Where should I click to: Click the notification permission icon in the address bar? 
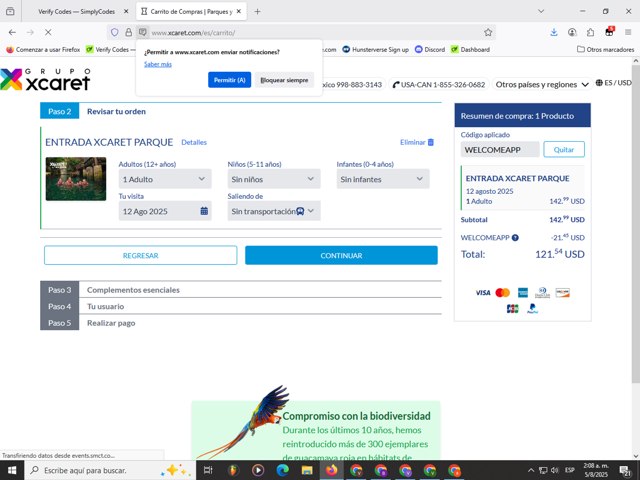(142, 32)
